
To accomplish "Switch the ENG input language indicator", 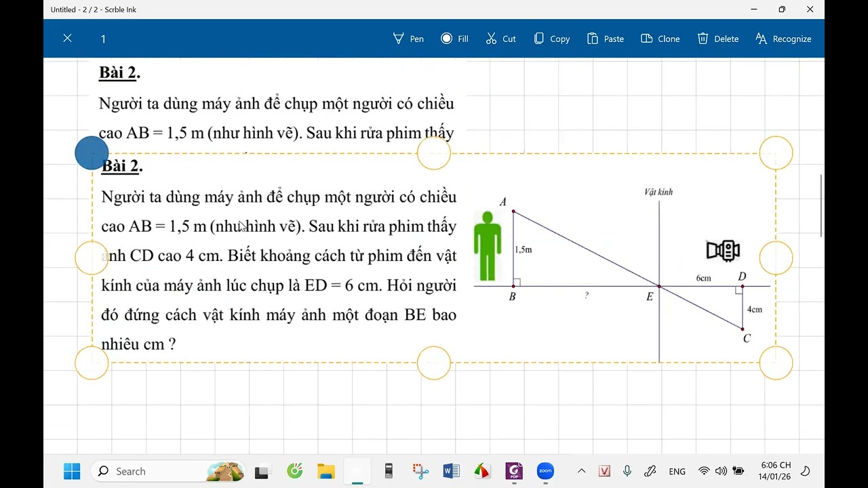I will pyautogui.click(x=677, y=472).
